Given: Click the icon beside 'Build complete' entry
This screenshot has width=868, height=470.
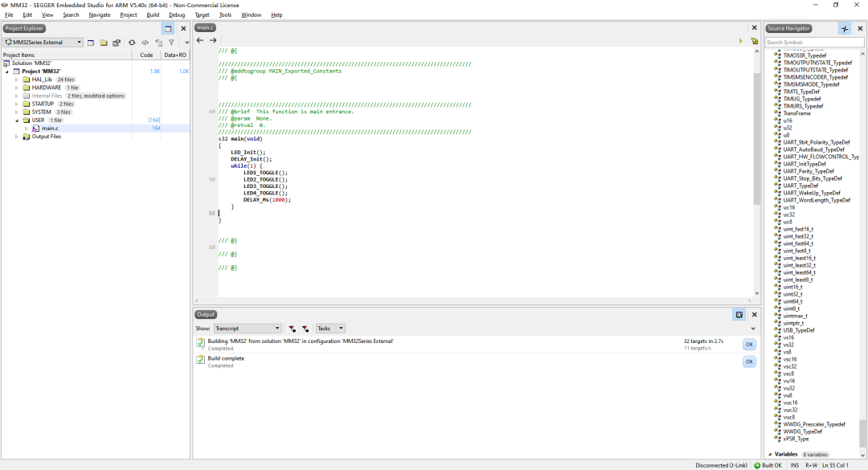Looking at the screenshot, I should click(x=200, y=361).
